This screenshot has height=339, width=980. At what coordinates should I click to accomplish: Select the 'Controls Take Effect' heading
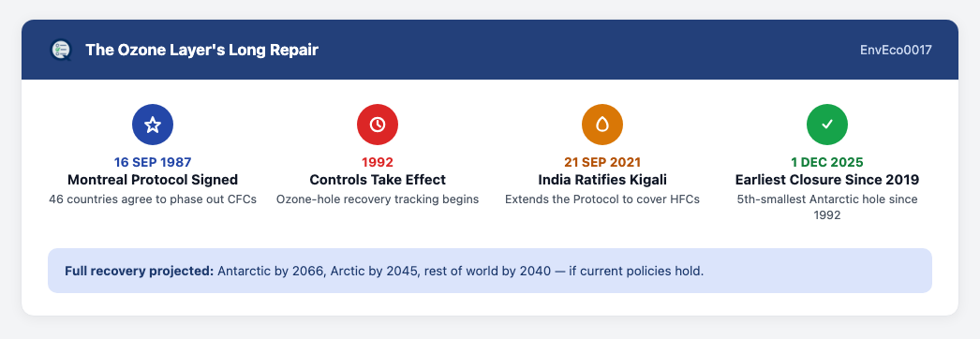coord(378,180)
